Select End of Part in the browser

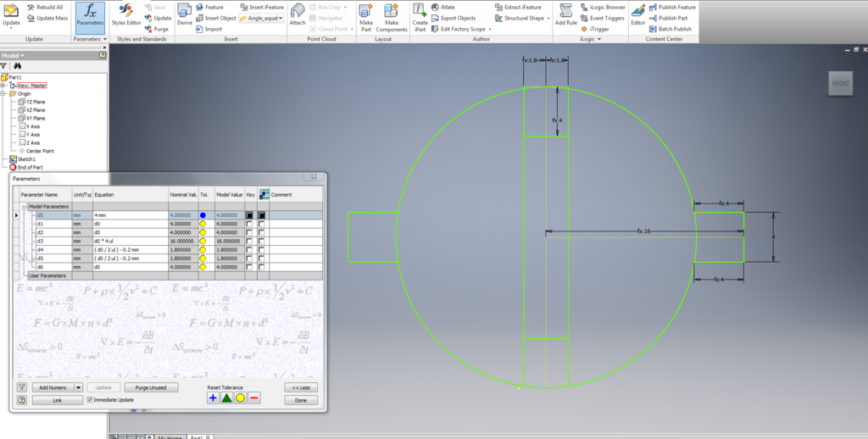coord(25,167)
